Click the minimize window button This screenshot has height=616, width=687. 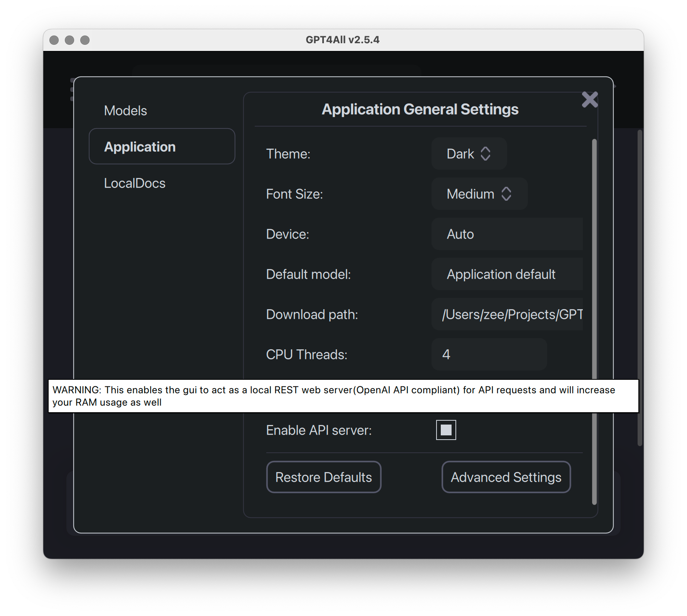pos(69,40)
